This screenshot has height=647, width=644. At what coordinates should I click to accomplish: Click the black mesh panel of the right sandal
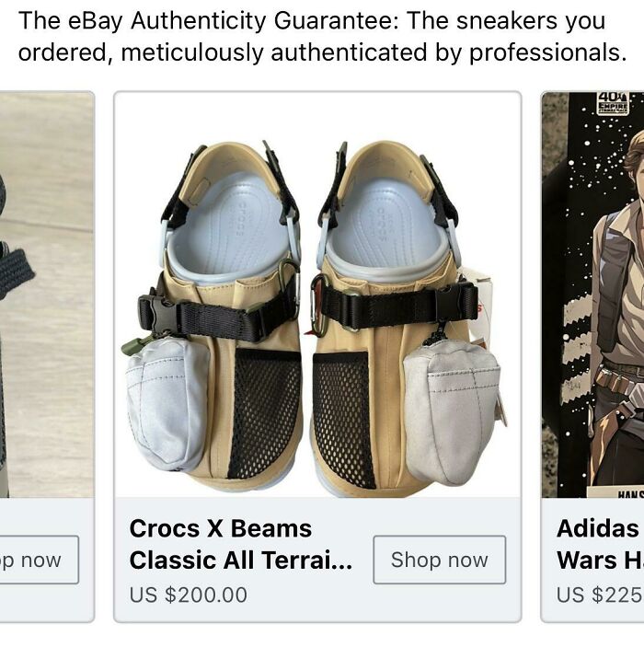click(343, 419)
